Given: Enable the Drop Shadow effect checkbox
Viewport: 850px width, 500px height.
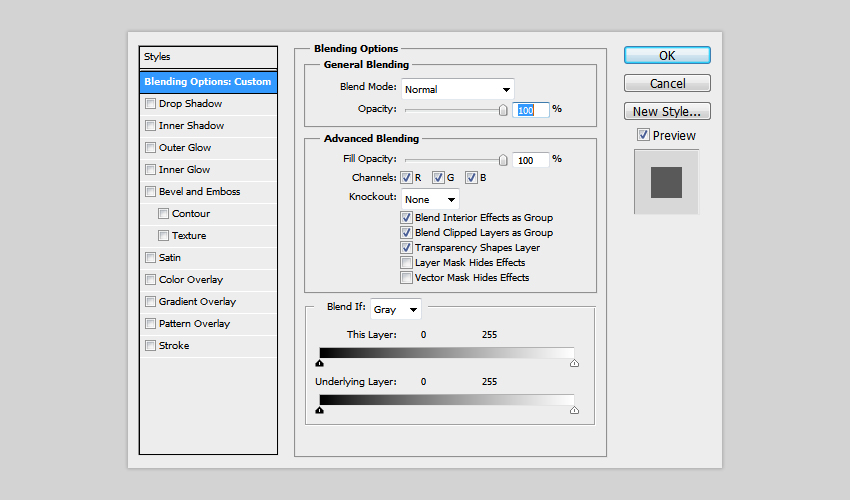Looking at the screenshot, I should click(x=150, y=104).
